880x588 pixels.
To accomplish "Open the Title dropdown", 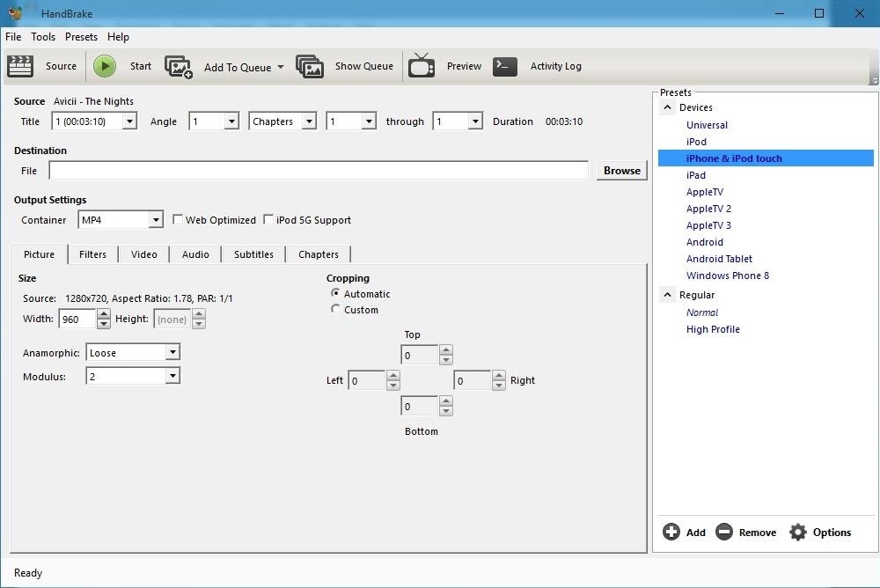I will 129,121.
